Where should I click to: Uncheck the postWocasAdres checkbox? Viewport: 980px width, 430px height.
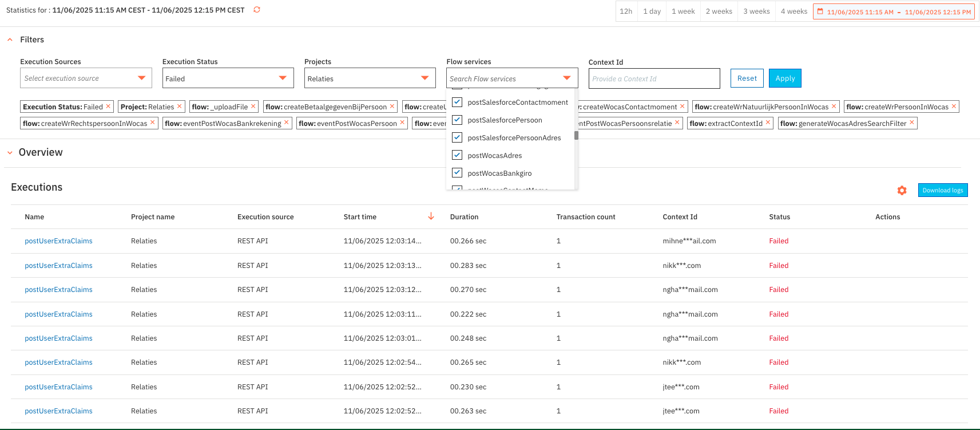[457, 155]
